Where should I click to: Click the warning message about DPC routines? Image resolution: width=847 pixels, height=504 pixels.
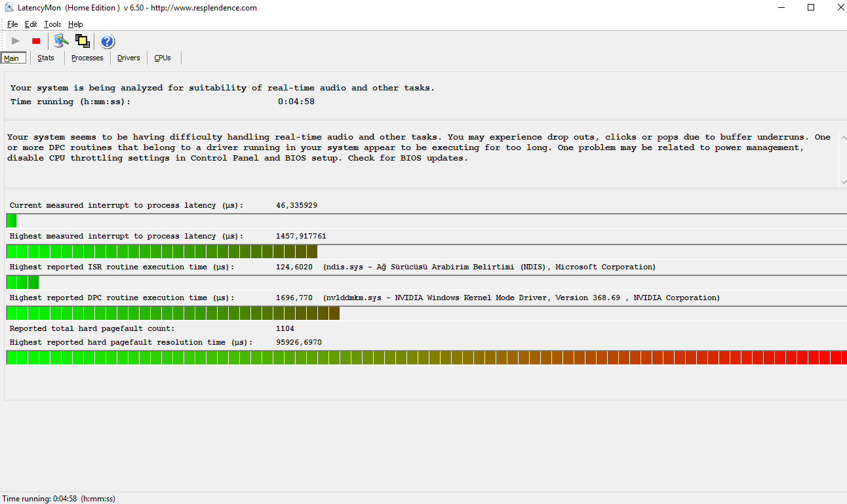tap(419, 147)
